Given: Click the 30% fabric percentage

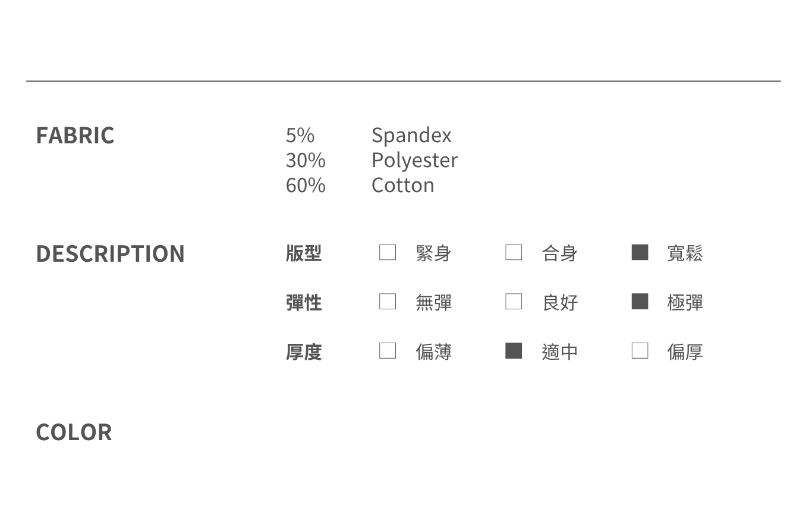Looking at the screenshot, I should 306,161.
